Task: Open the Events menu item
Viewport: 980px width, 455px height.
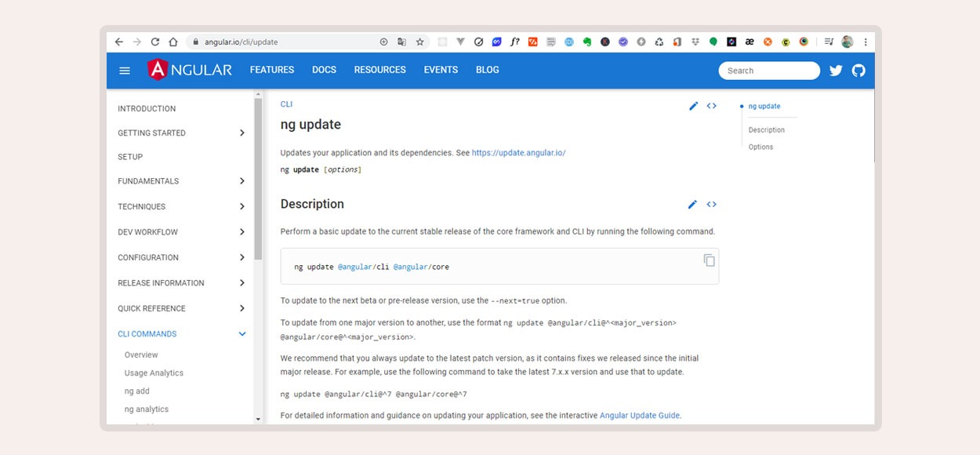Action: point(441,70)
